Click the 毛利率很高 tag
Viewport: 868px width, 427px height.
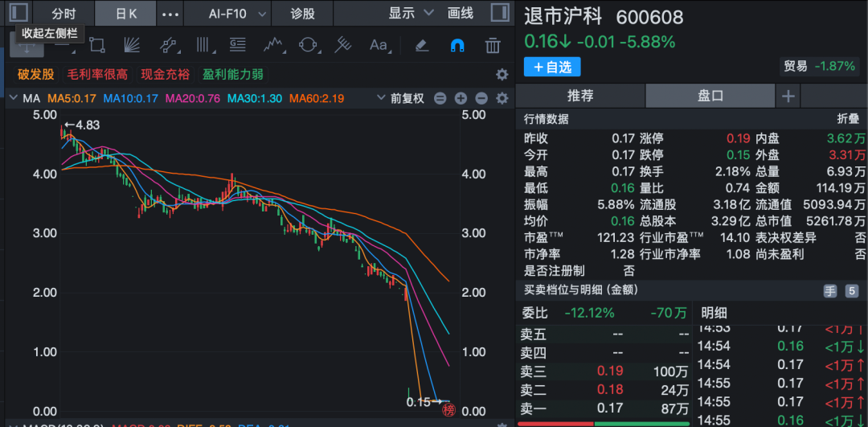point(97,74)
